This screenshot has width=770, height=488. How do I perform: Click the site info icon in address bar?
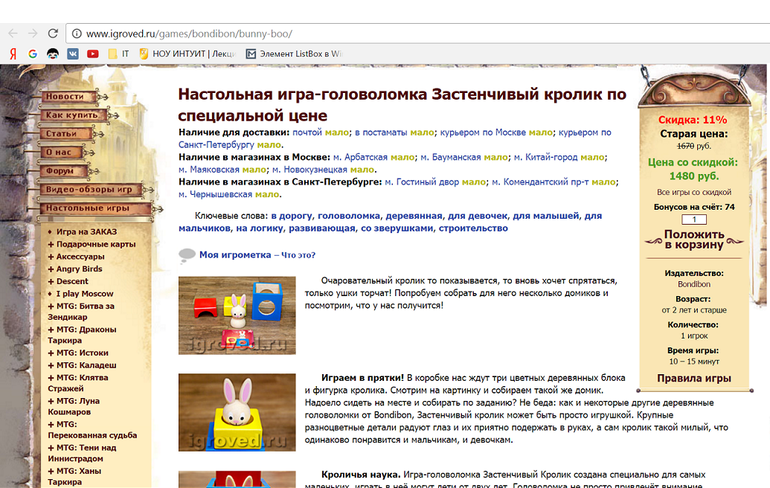[x=77, y=32]
